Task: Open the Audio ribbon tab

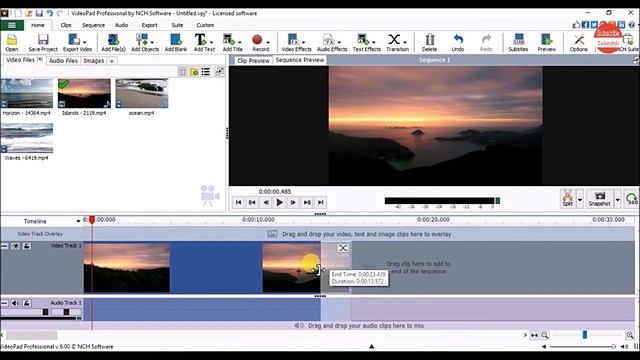Action: (x=121, y=25)
